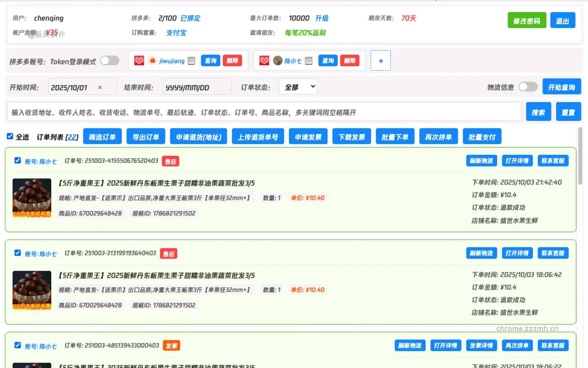Click the keyword search input field
The image size is (588, 368).
click(x=262, y=111)
